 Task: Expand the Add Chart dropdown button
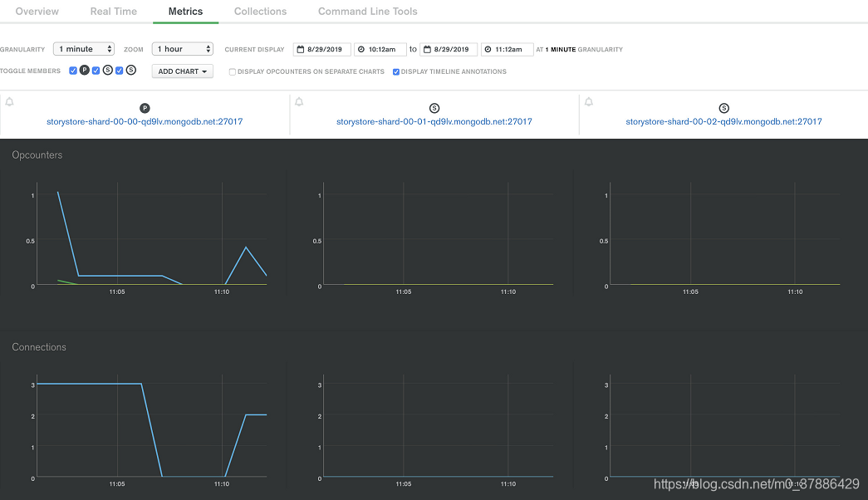tap(182, 71)
